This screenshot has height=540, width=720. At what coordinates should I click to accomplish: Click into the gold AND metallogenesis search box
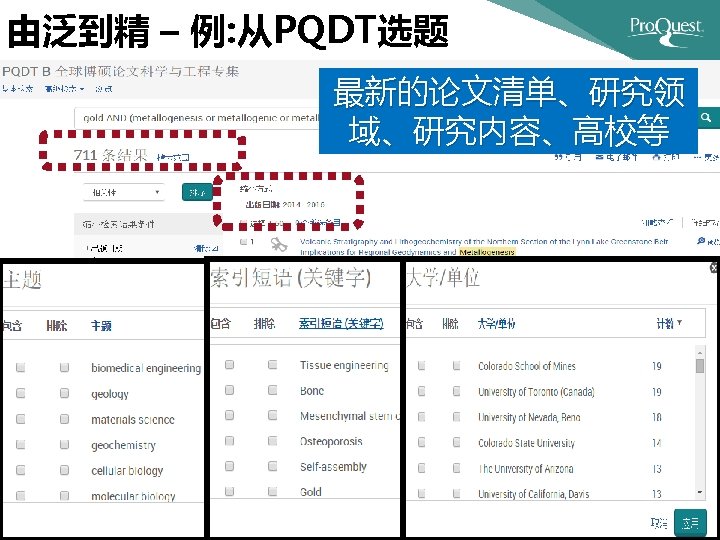click(x=197, y=118)
